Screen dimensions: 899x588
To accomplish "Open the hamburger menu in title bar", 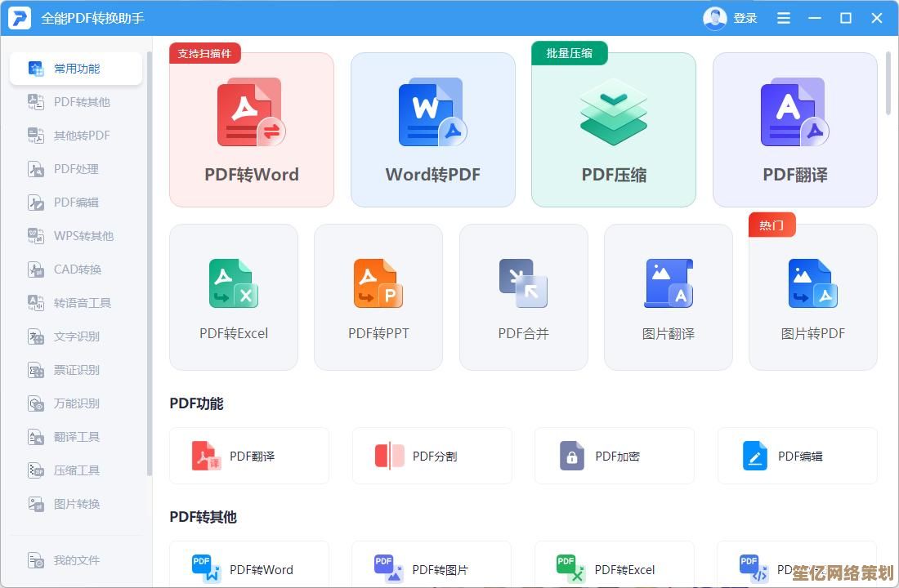I will pyautogui.click(x=784, y=18).
